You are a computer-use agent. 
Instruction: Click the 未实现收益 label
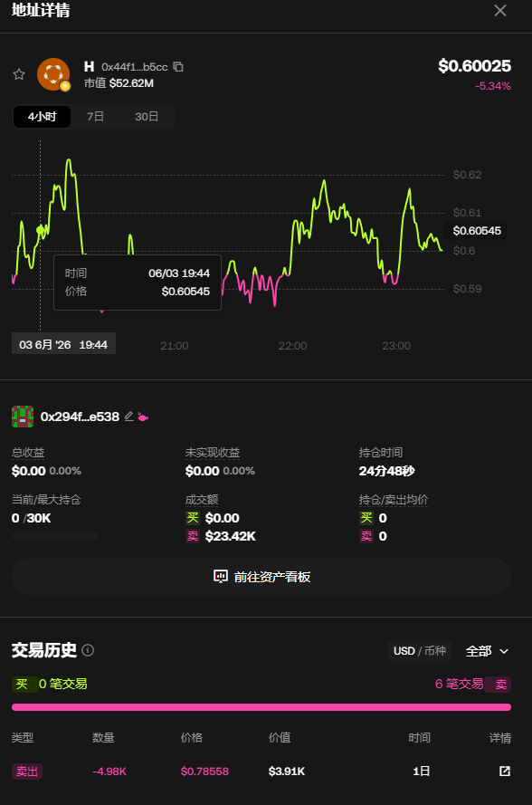point(213,453)
